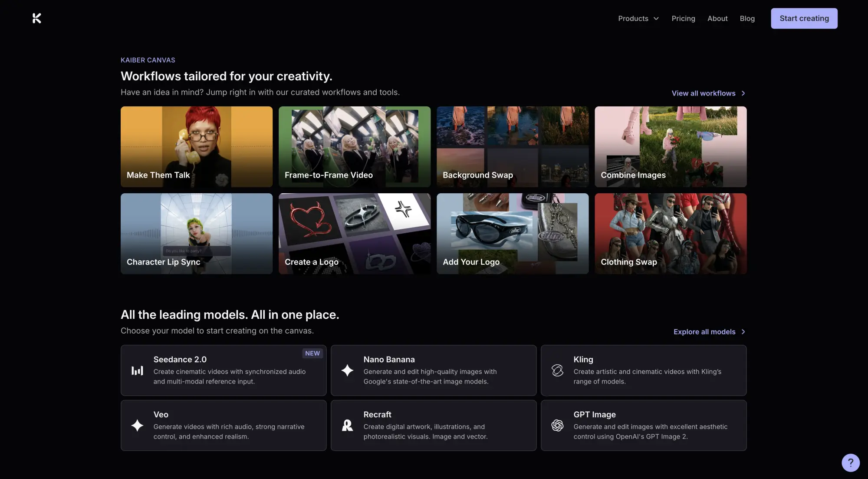Viewport: 868px width, 479px height.
Task: Click the Veo star icon
Action: pos(137,426)
